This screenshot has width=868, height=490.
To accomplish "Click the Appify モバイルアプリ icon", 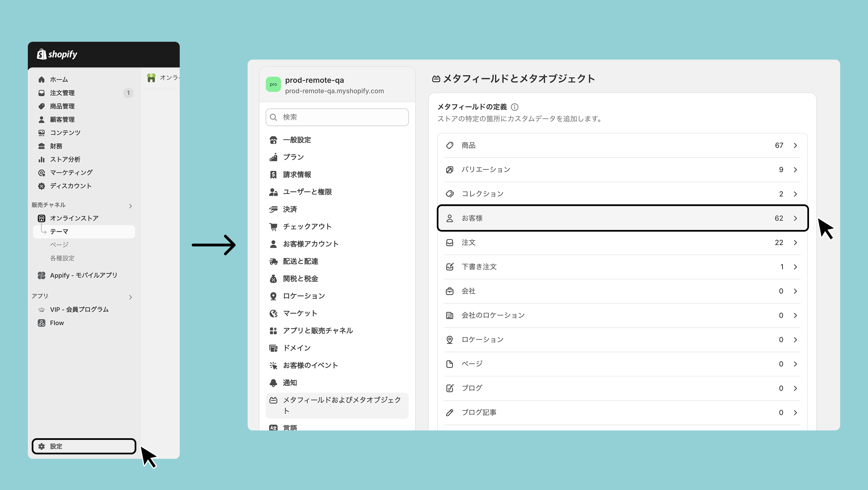I will tap(41, 275).
